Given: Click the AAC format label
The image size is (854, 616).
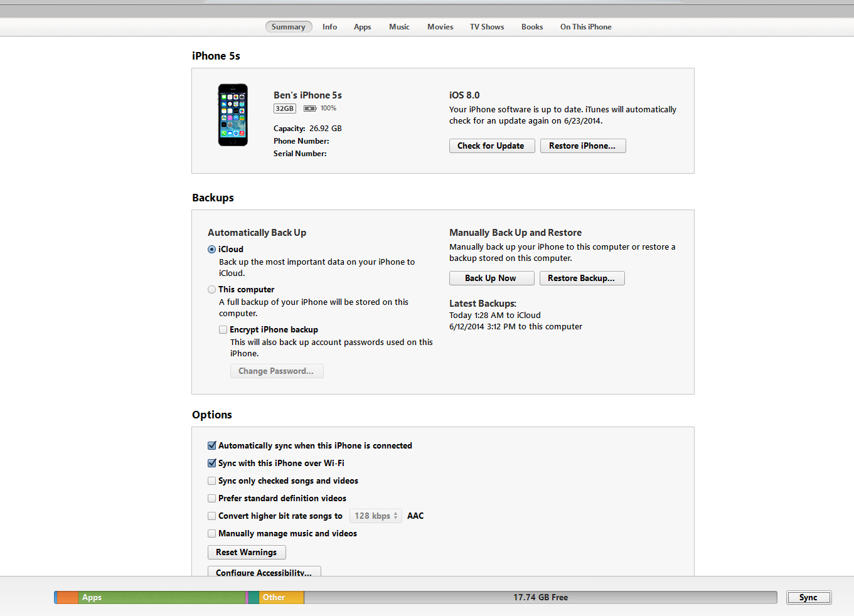Looking at the screenshot, I should point(415,516).
